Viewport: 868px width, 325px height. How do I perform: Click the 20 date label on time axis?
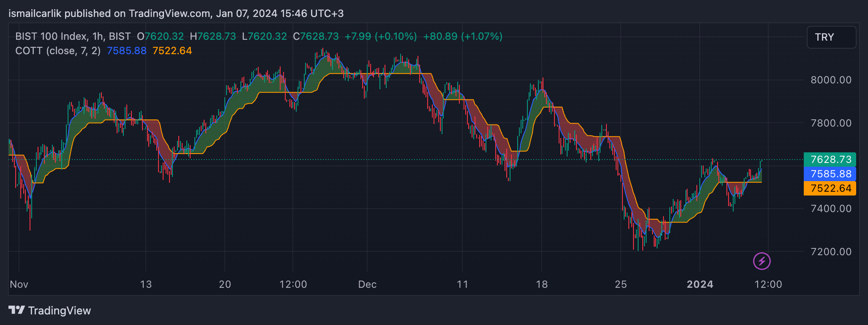(x=225, y=284)
